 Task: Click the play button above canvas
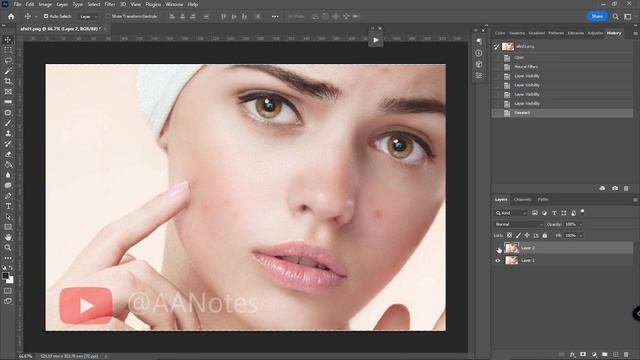tap(376, 40)
